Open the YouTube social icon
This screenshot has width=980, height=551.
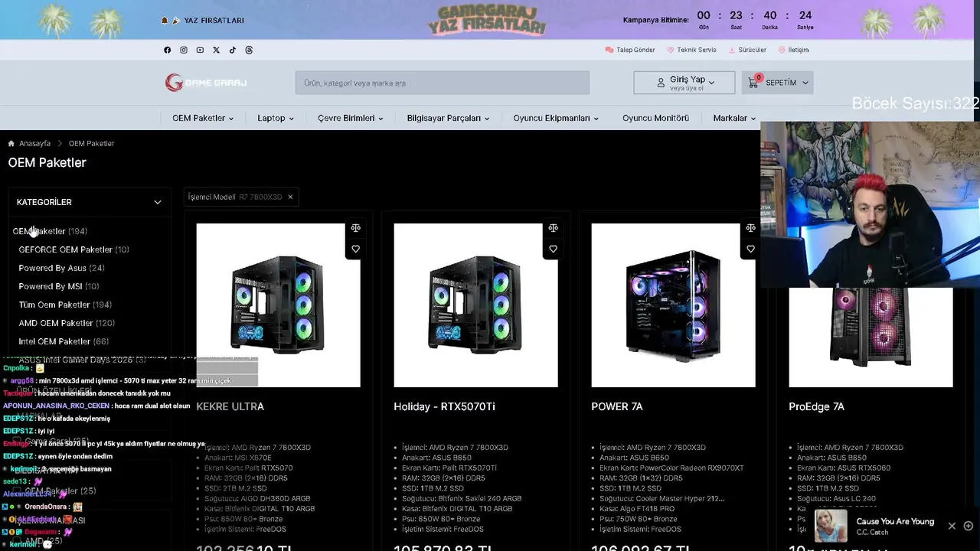pyautogui.click(x=200, y=50)
